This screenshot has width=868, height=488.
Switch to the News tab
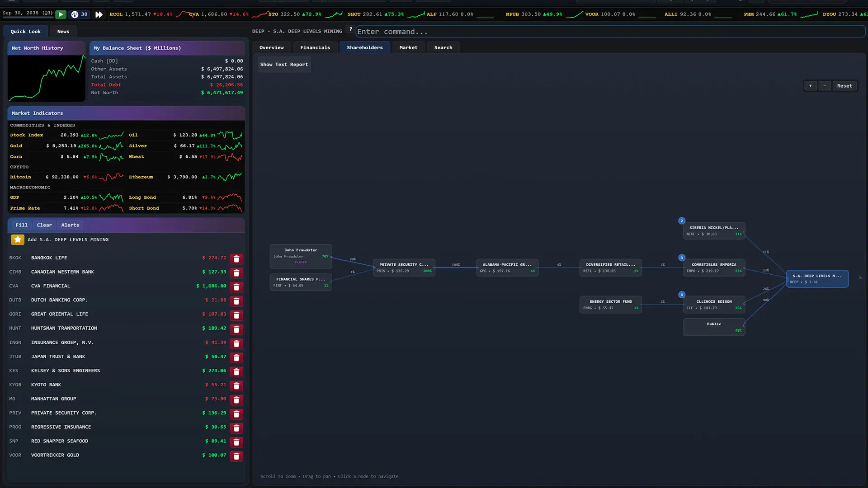tap(63, 32)
